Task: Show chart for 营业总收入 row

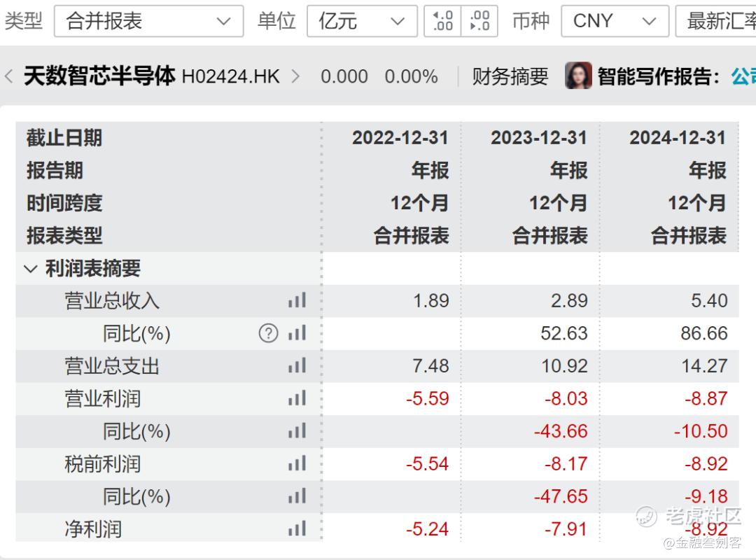Action: 297,300
